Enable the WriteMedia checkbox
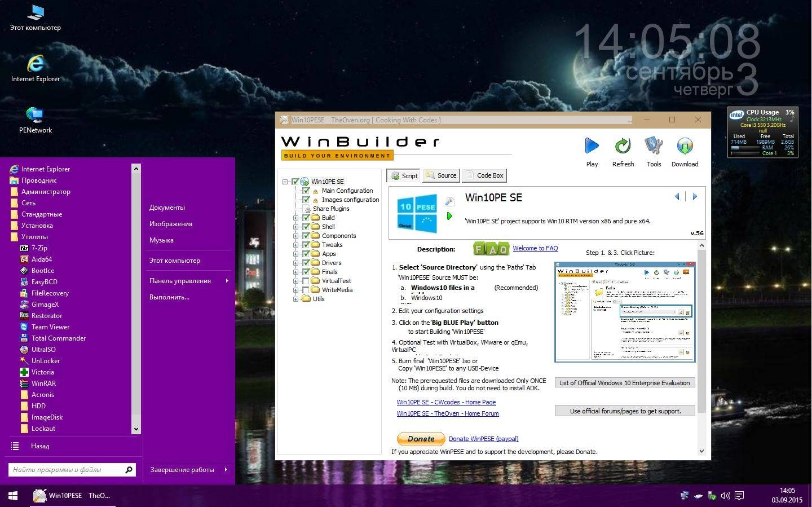 tap(306, 290)
